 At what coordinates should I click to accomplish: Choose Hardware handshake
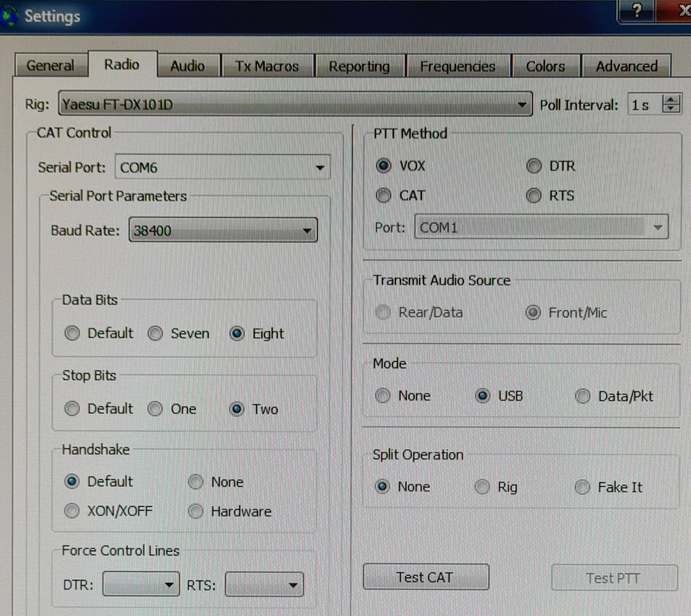tap(230, 511)
